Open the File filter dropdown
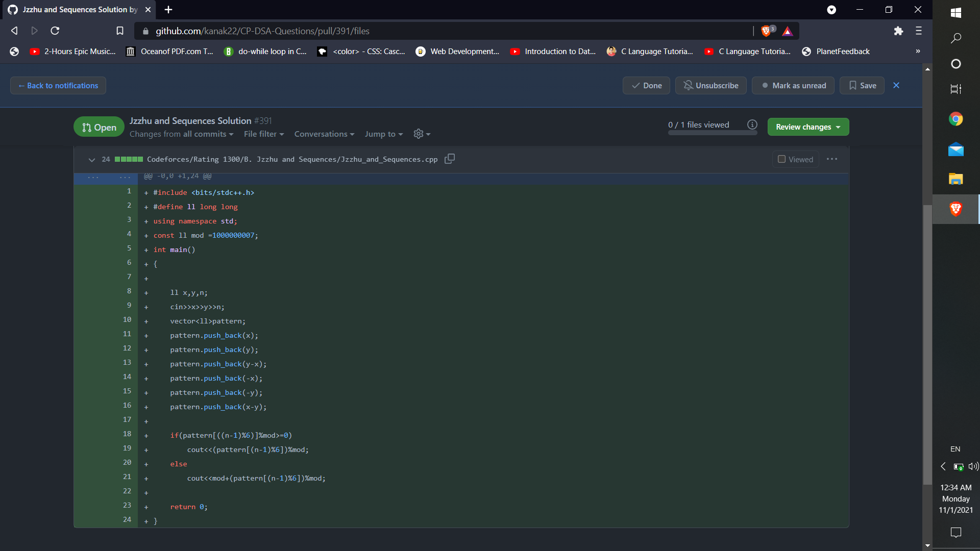This screenshot has height=551, width=980. (263, 134)
